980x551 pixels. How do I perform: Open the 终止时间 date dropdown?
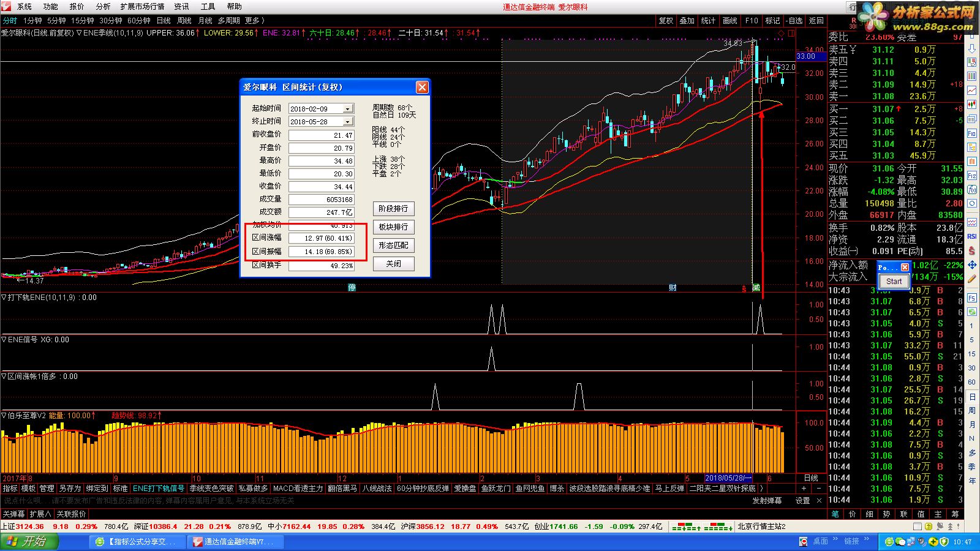tap(347, 121)
